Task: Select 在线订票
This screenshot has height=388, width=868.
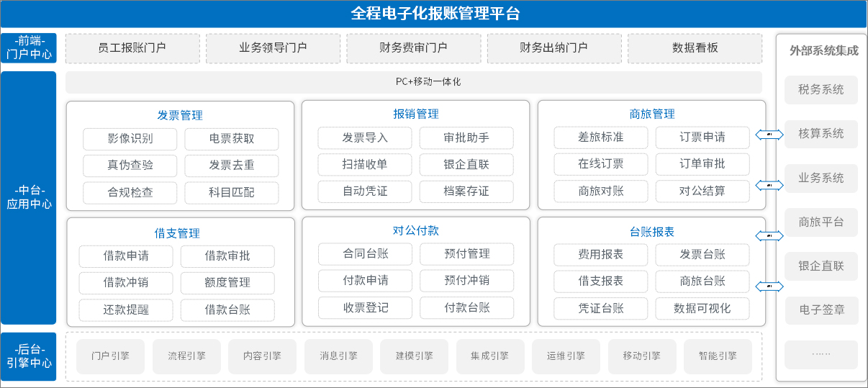Action: pos(601,164)
